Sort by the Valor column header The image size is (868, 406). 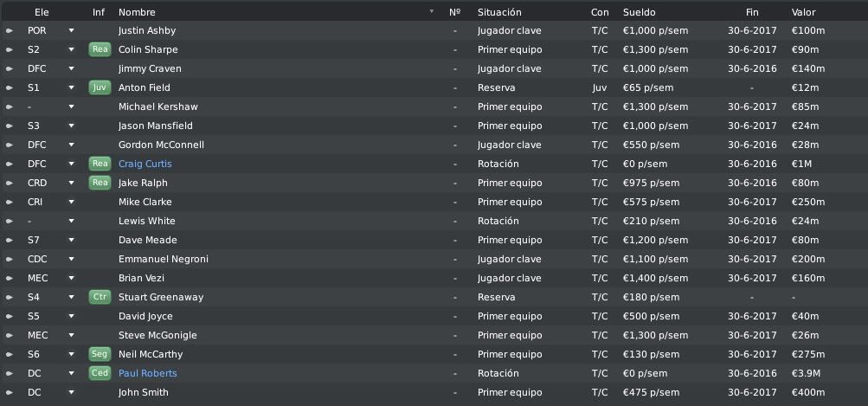tap(803, 12)
